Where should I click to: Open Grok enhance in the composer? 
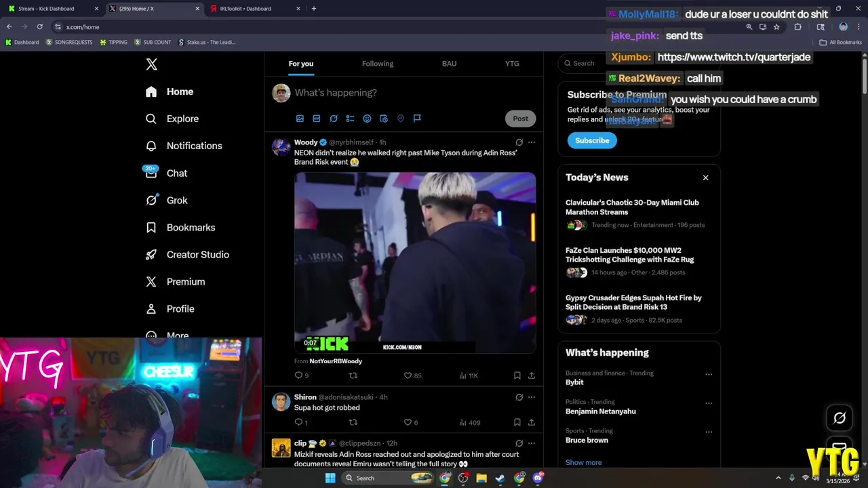pos(333,119)
